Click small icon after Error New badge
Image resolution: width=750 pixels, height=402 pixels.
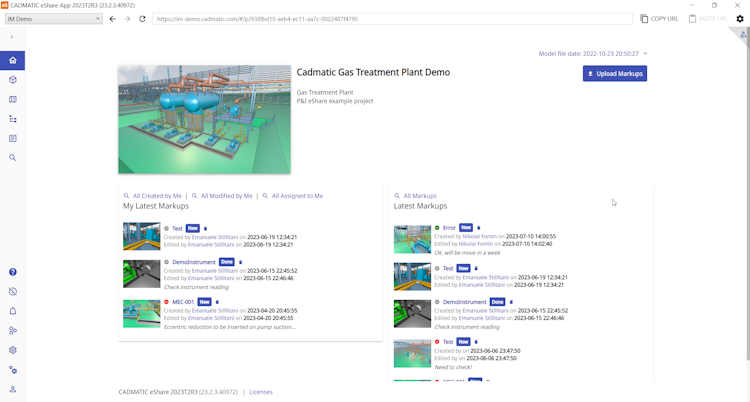tap(479, 228)
